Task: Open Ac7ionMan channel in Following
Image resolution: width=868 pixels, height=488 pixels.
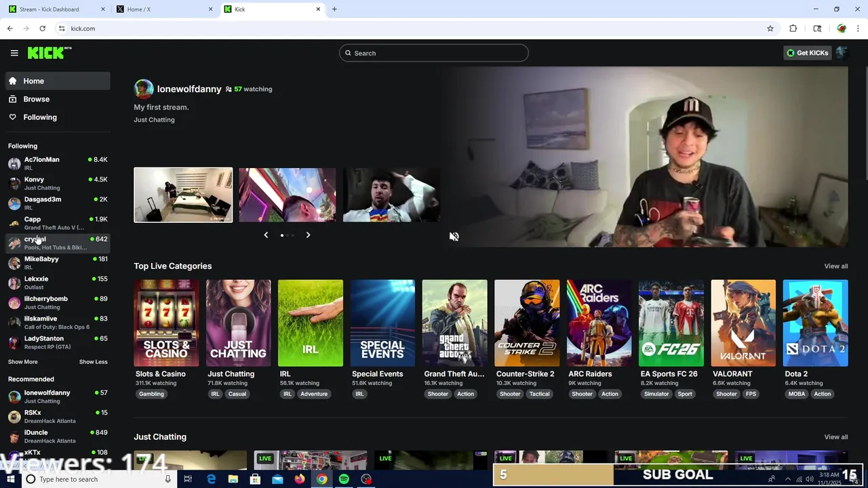Action: (58, 163)
